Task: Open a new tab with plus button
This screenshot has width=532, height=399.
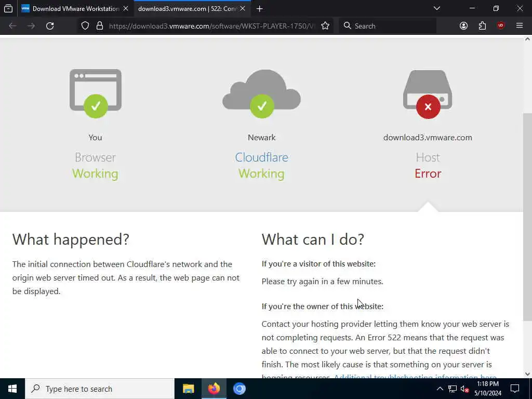Action: click(x=260, y=9)
